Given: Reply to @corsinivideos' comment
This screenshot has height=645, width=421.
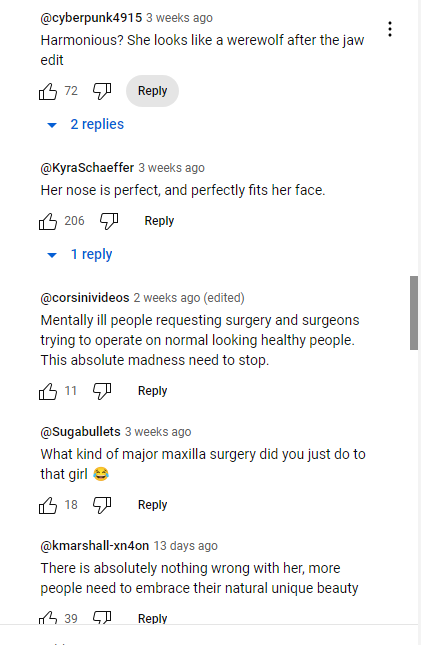Looking at the screenshot, I should [x=152, y=391].
